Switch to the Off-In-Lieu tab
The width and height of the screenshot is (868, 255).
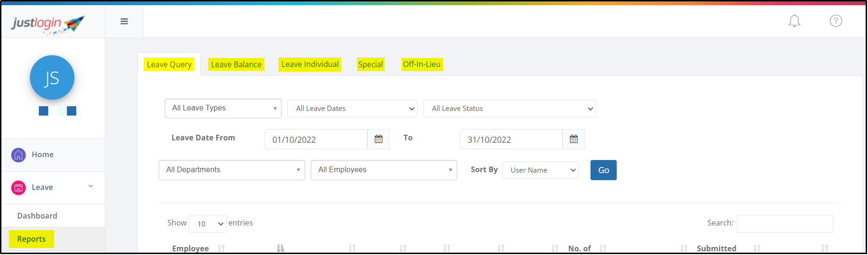coord(422,65)
